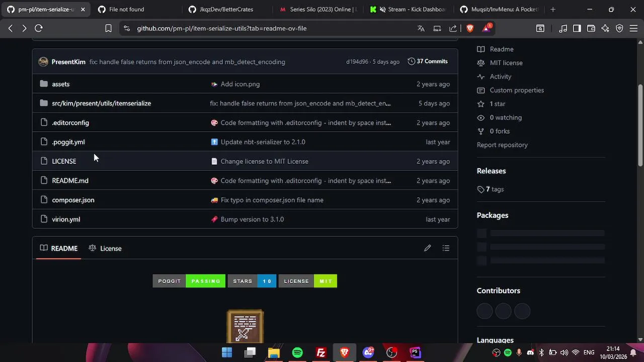This screenshot has height=362, width=644.
Task: Open the src/kim/present/utils/itemserialize folder
Action: point(101,103)
